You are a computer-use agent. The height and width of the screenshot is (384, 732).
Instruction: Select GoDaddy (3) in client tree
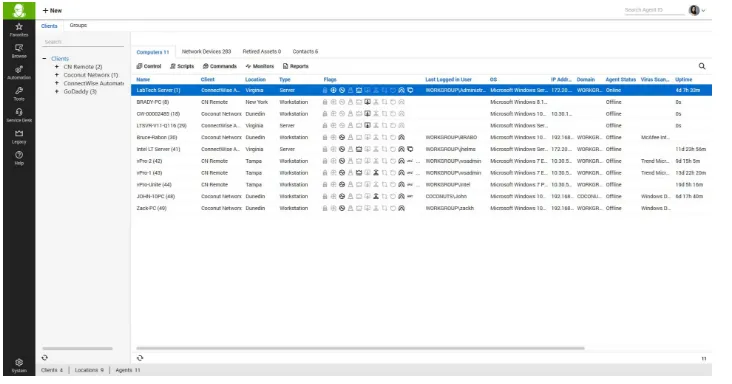(80, 91)
